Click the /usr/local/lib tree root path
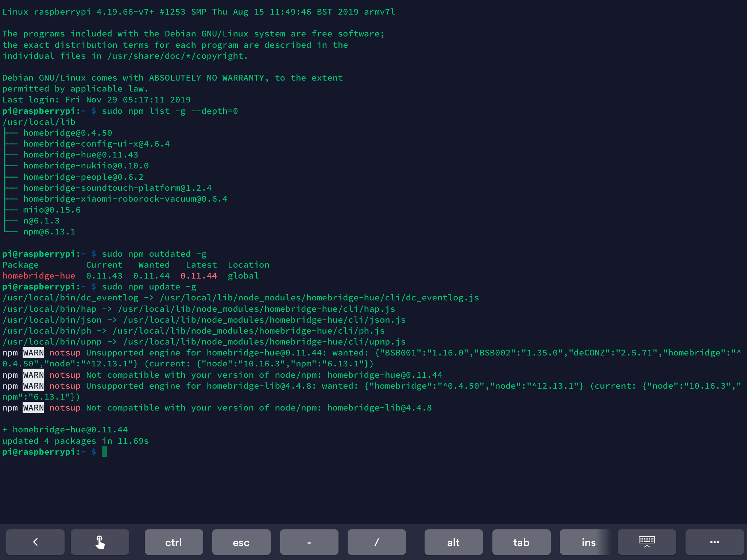The width and height of the screenshot is (747, 560). click(x=39, y=122)
